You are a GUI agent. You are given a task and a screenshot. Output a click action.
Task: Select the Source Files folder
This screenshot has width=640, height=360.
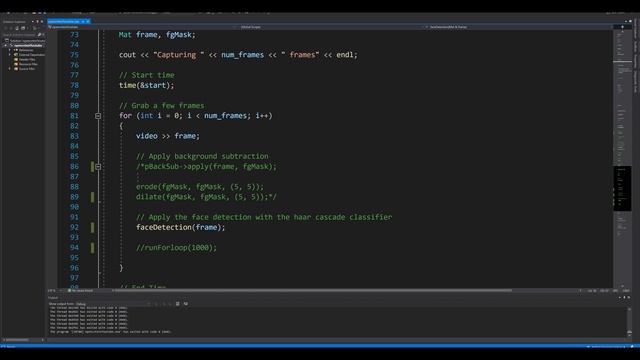pos(24,69)
